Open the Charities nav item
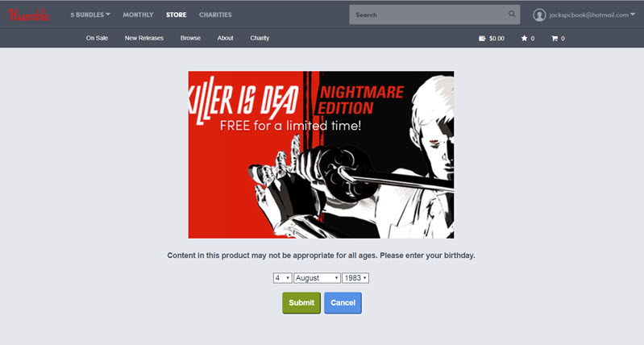Image resolution: width=644 pixels, height=345 pixels. (215, 15)
